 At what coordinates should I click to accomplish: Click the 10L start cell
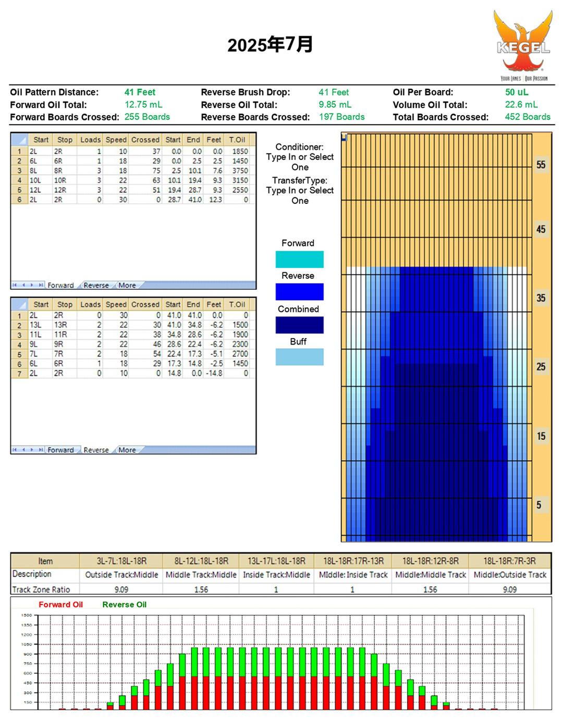tap(40, 180)
